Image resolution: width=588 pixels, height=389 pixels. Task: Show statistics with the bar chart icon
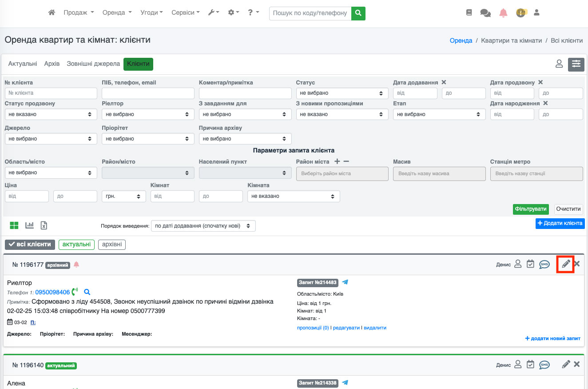[30, 225]
